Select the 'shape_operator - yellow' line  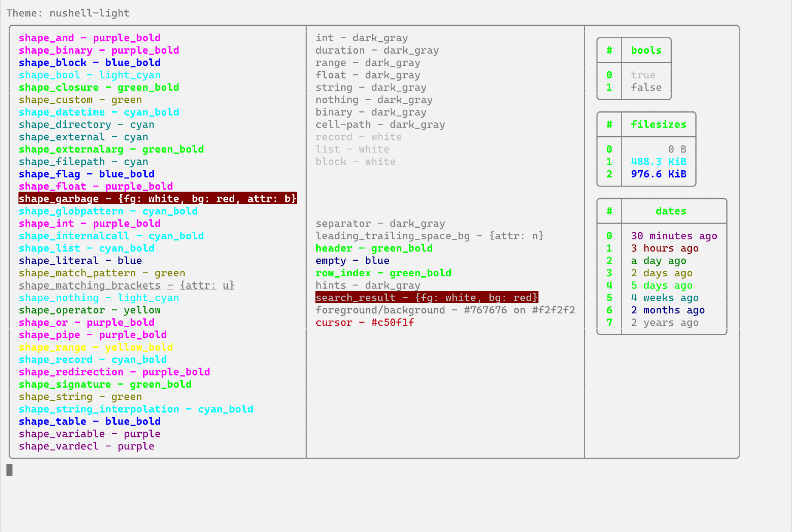pos(90,310)
